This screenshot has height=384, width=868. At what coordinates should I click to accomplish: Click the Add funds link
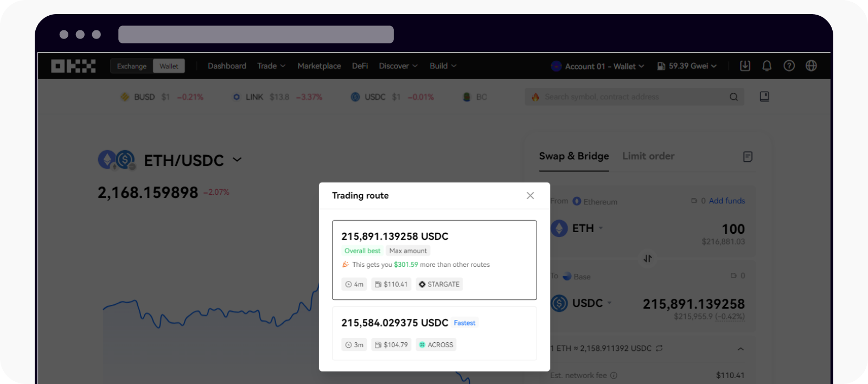(727, 201)
